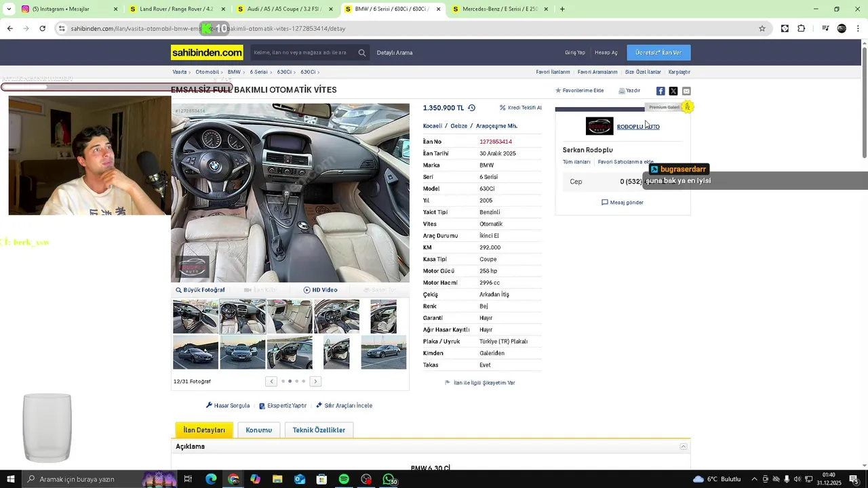Click the Ücretsiz İlan Ver button
868x488 pixels.
click(658, 52)
